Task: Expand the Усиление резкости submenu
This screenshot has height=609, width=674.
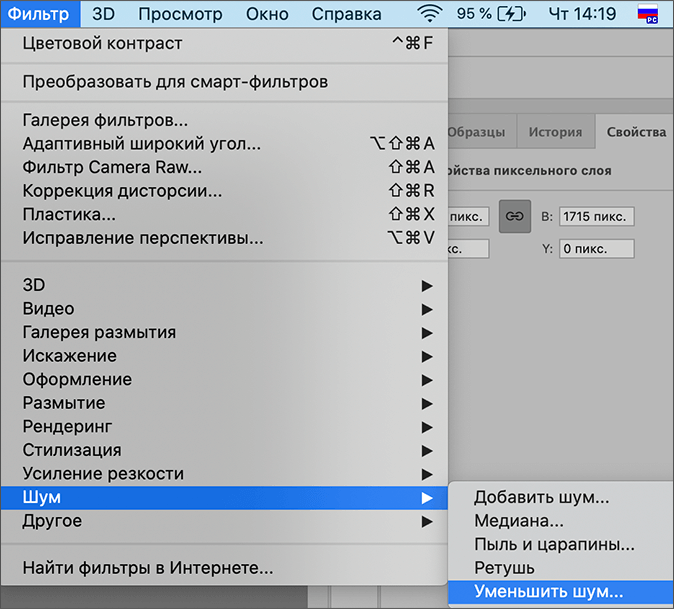Action: pyautogui.click(x=224, y=474)
